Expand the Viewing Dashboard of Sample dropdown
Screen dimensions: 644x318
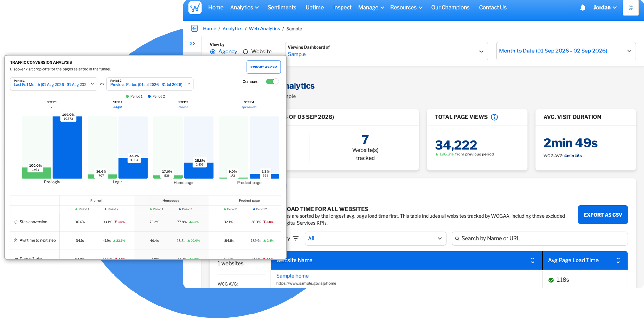click(386, 51)
